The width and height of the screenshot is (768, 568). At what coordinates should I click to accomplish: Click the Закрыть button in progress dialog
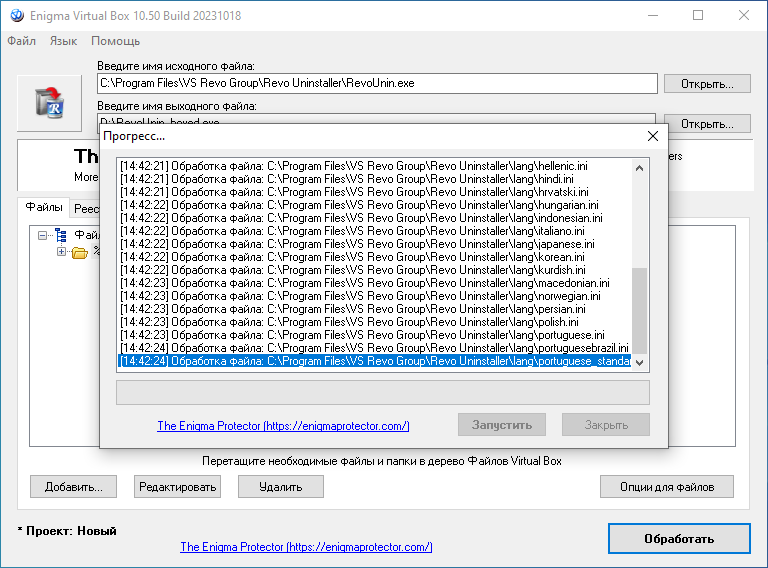coord(606,425)
